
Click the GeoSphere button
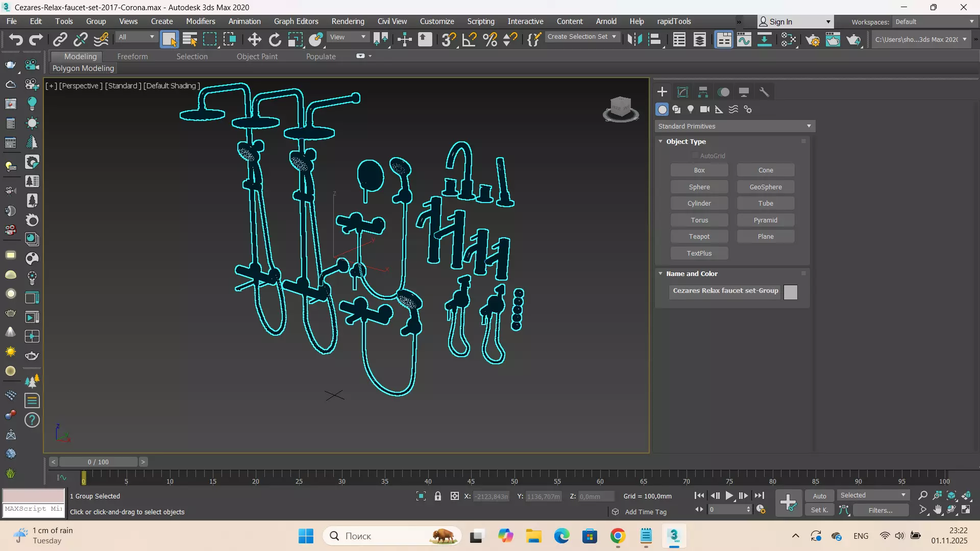click(x=765, y=187)
